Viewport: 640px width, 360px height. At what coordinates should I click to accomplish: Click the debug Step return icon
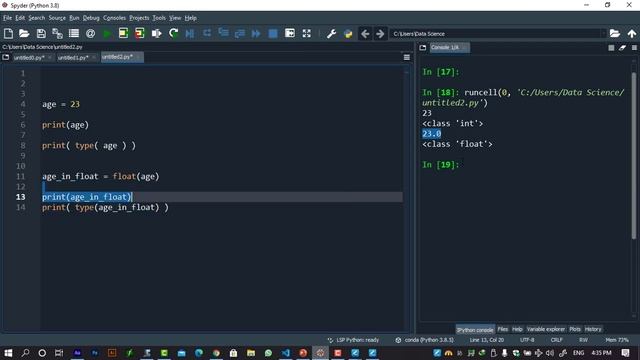240,33
